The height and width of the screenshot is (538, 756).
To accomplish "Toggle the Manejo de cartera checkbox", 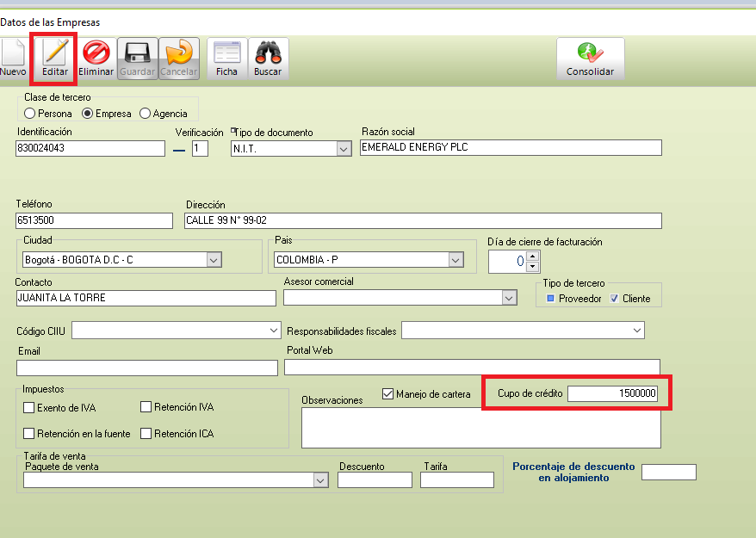I will [387, 394].
